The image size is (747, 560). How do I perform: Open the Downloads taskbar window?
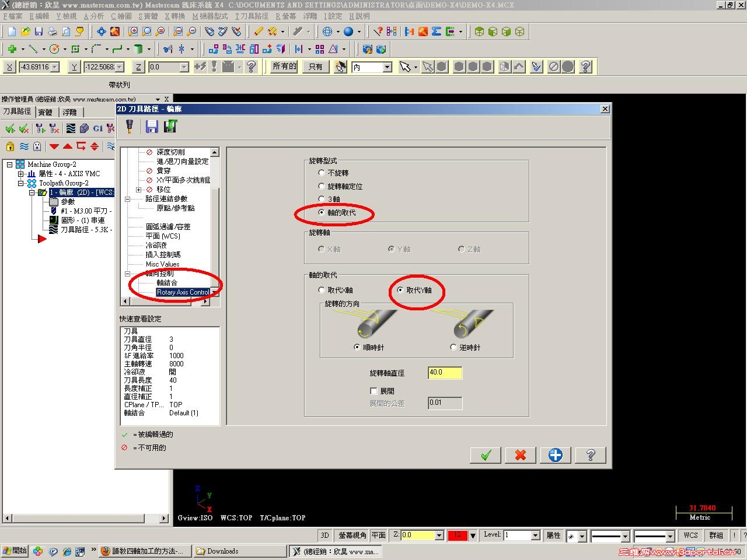point(240,551)
